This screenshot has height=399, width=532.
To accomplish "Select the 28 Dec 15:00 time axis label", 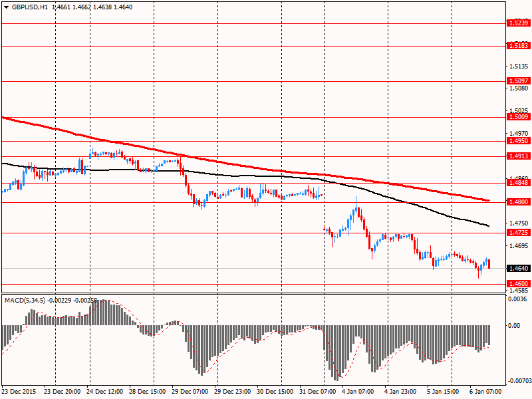I will point(147,392).
